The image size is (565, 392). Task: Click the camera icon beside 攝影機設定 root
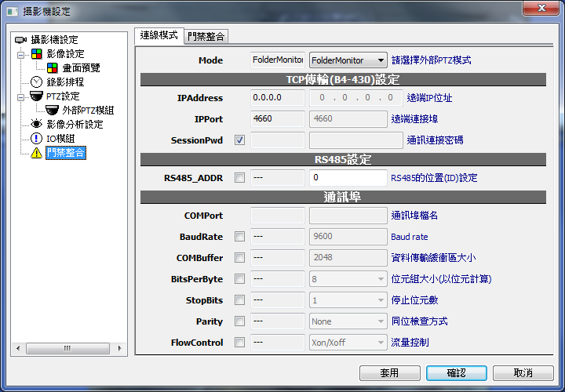(x=20, y=40)
